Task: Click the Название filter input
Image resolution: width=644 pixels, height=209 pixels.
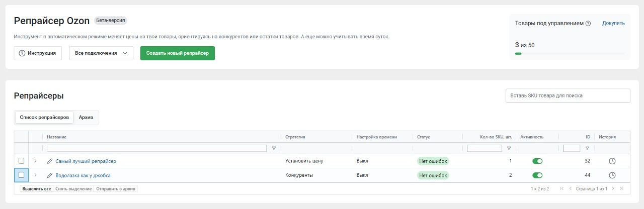Action: pyautogui.click(x=156, y=148)
